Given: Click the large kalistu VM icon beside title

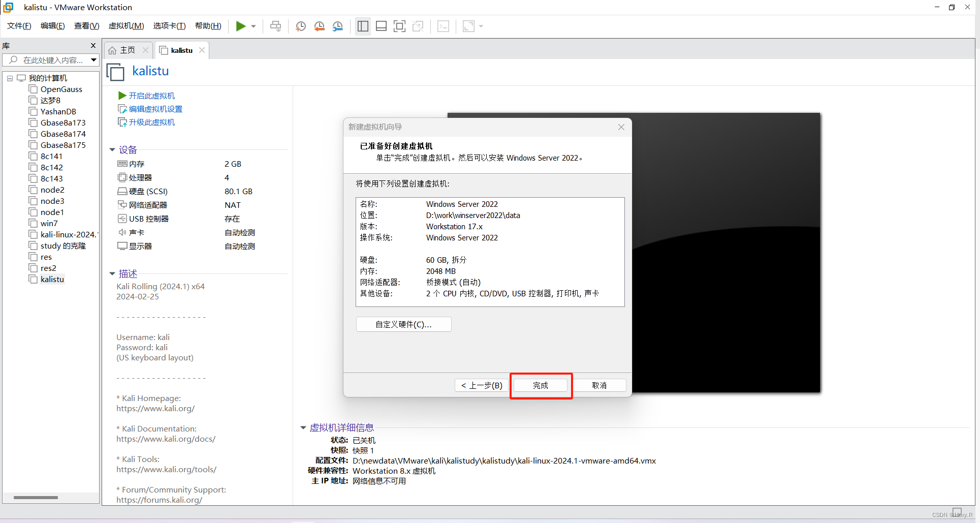Looking at the screenshot, I should tap(116, 72).
